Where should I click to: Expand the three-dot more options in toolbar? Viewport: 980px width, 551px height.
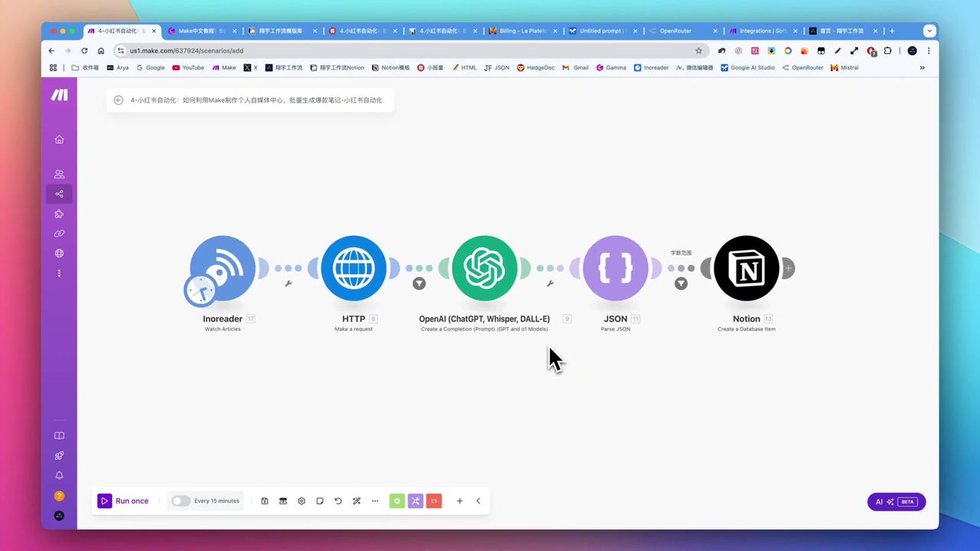coord(374,501)
